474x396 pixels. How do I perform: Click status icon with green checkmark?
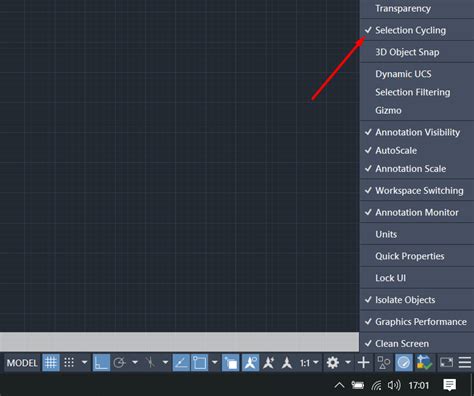click(424, 362)
